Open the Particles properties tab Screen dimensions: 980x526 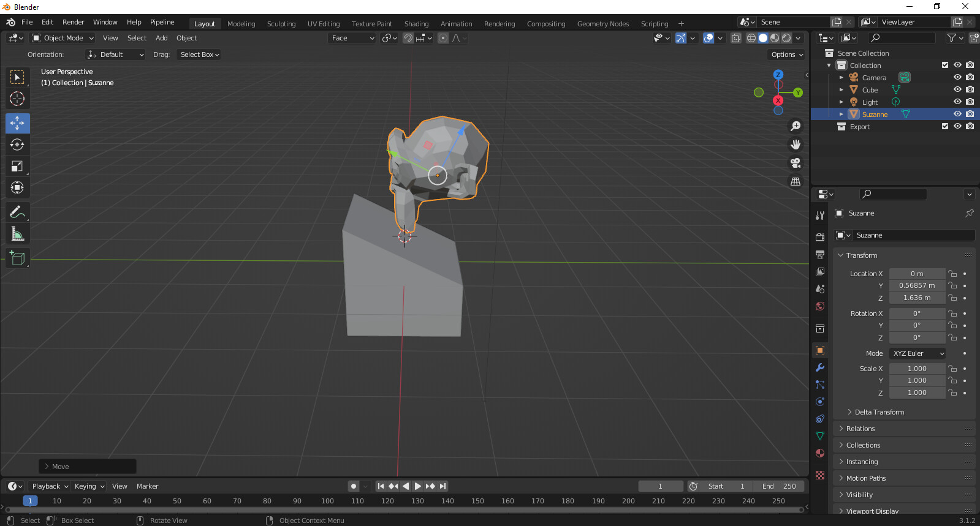tap(820, 385)
